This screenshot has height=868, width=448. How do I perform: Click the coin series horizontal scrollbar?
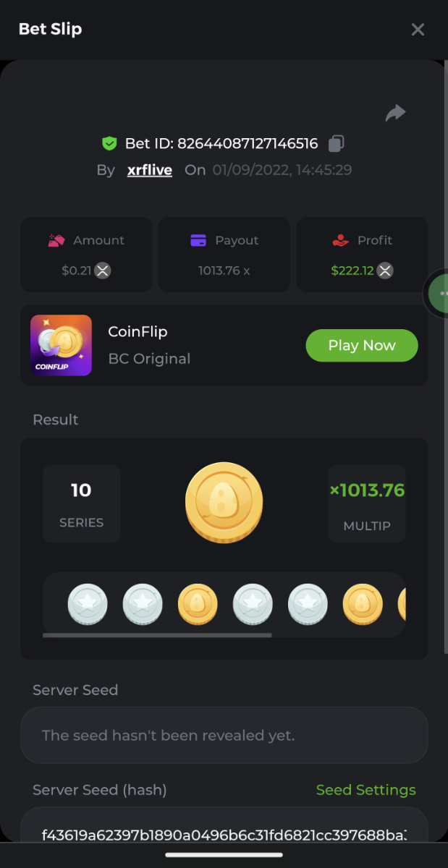point(157,635)
